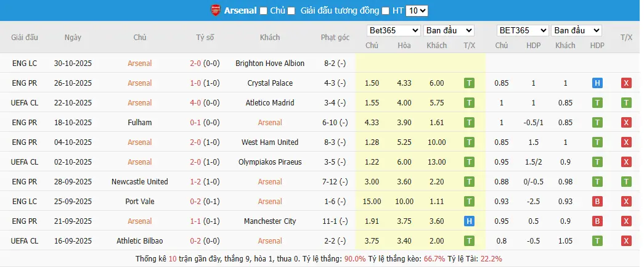Click the Arsenal crest logo icon
The image size is (644, 267).
pos(215,10)
